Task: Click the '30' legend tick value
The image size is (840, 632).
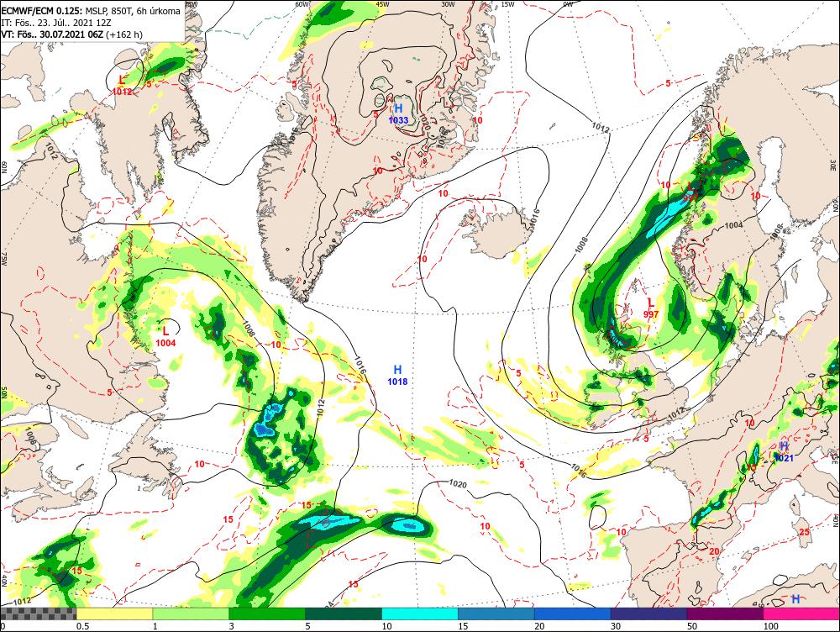Action: [x=616, y=626]
